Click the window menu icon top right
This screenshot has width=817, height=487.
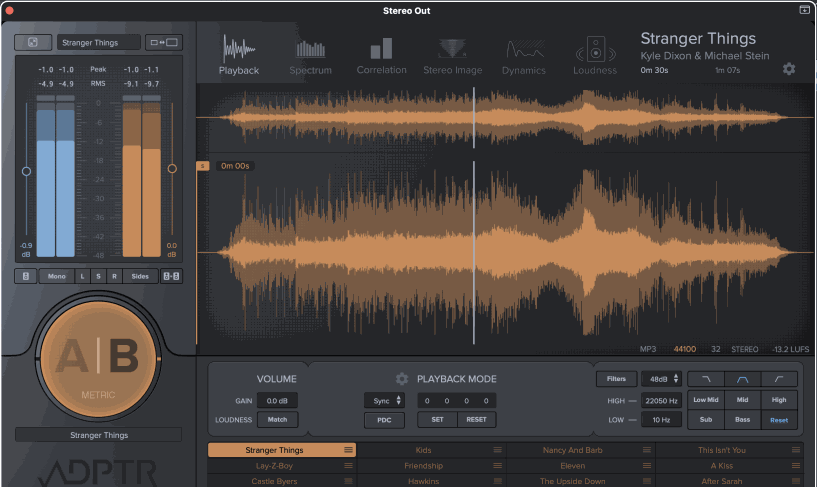pos(804,10)
